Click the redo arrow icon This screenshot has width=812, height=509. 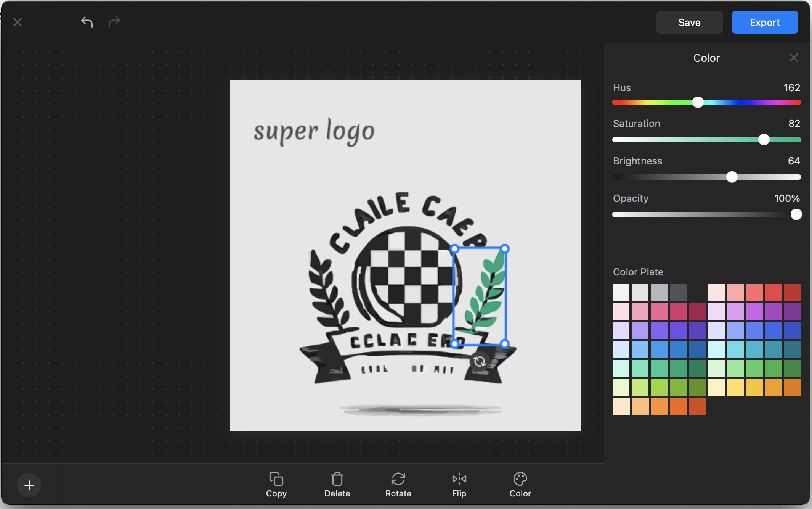click(x=114, y=22)
